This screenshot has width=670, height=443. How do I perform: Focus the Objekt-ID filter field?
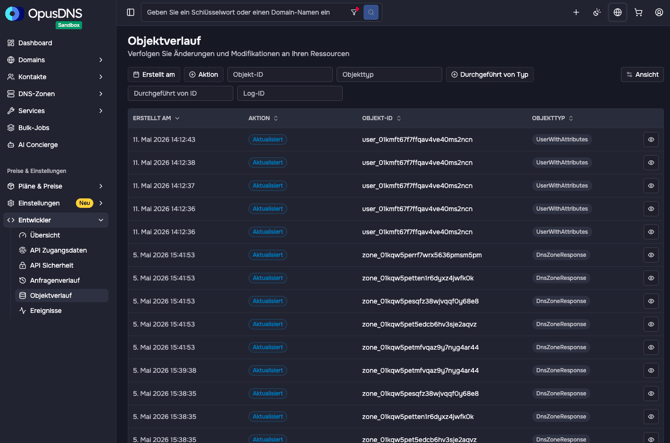click(x=280, y=74)
